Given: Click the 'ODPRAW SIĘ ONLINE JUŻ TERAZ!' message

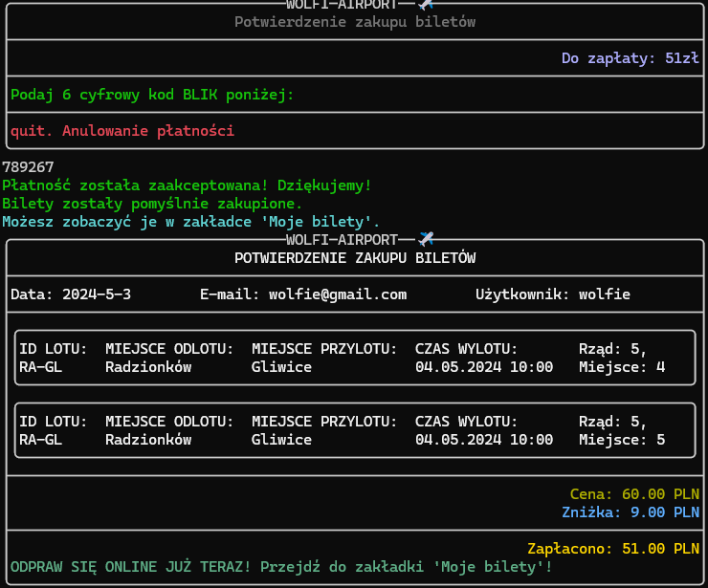Looking at the screenshot, I should click(x=131, y=567).
